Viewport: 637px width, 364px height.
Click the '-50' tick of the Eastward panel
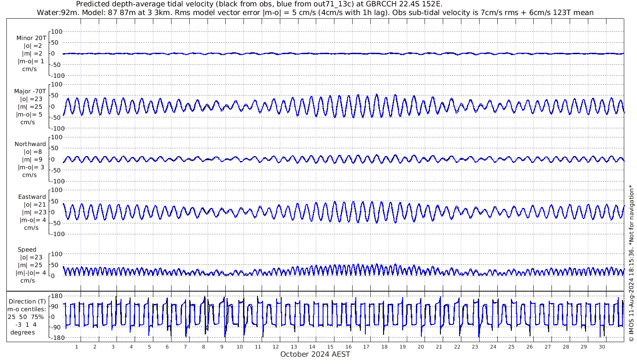(57, 223)
